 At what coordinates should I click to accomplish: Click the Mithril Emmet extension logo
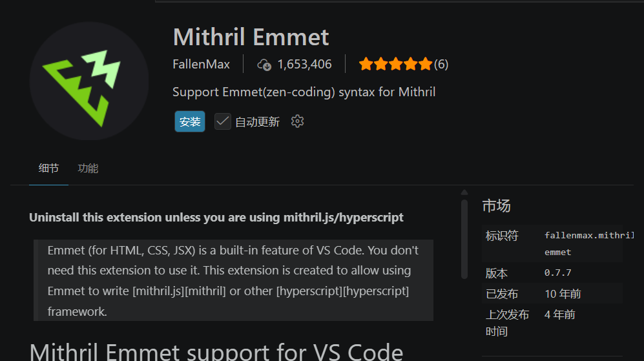click(x=88, y=81)
